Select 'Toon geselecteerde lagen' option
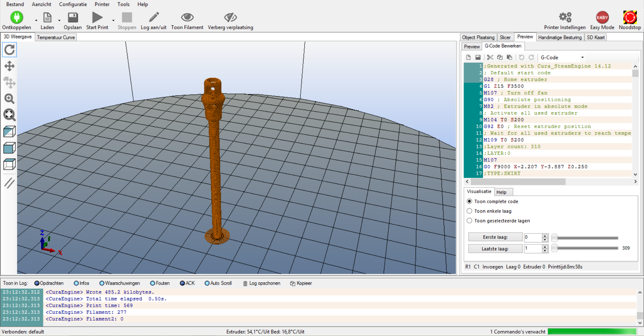The width and height of the screenshot is (644, 336). (470, 221)
